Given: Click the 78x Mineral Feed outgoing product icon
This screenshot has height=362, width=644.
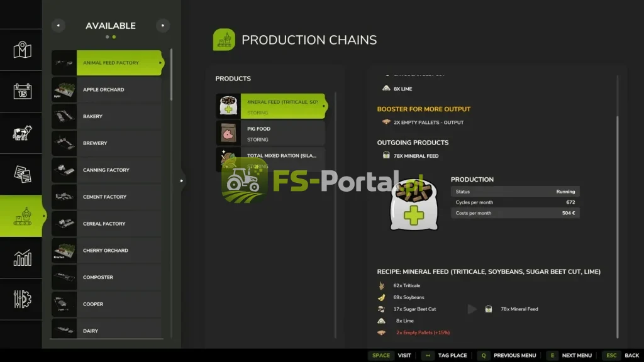Looking at the screenshot, I should coord(386,155).
